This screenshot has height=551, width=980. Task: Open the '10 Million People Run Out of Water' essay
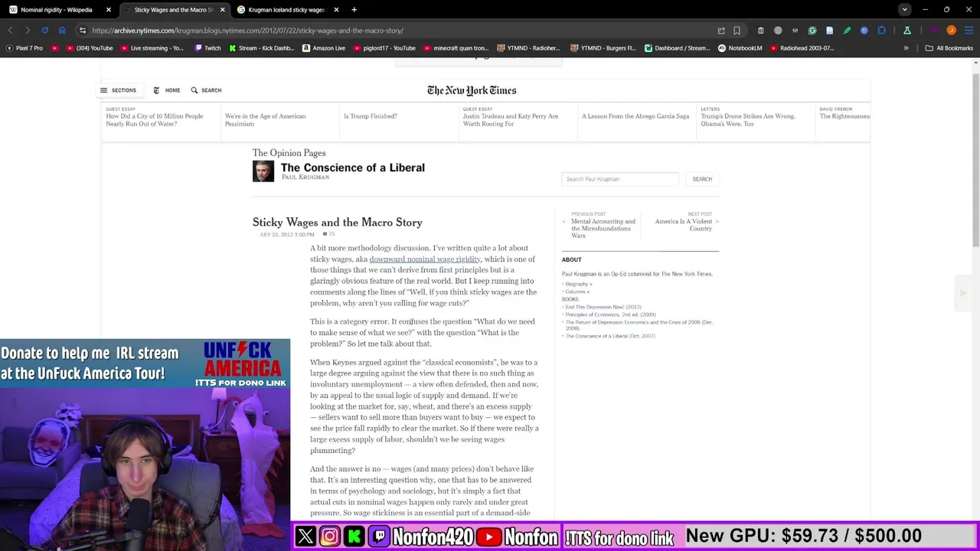click(x=155, y=120)
